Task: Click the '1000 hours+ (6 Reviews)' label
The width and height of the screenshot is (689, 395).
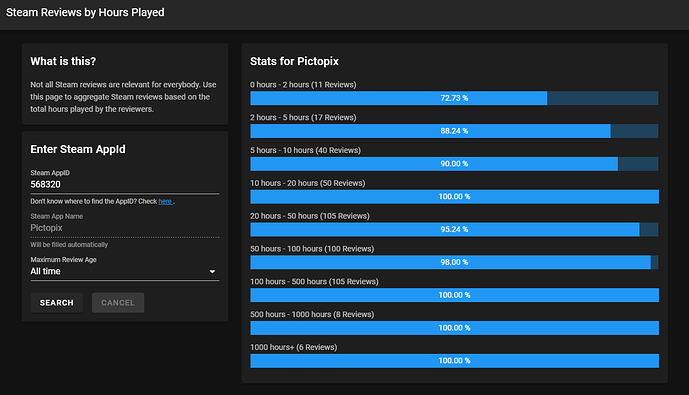Action: [294, 347]
